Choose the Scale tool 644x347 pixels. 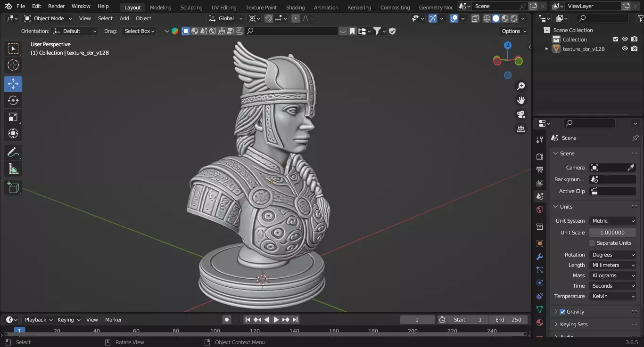[x=13, y=117]
